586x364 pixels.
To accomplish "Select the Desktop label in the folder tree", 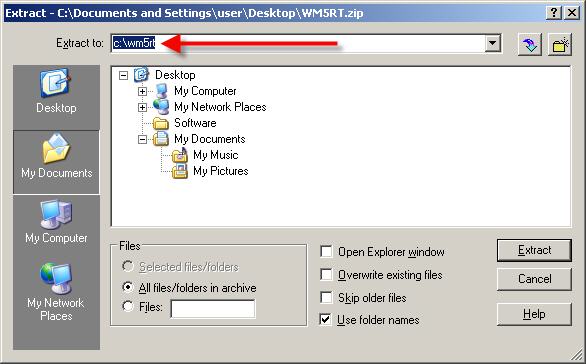I will (x=175, y=75).
